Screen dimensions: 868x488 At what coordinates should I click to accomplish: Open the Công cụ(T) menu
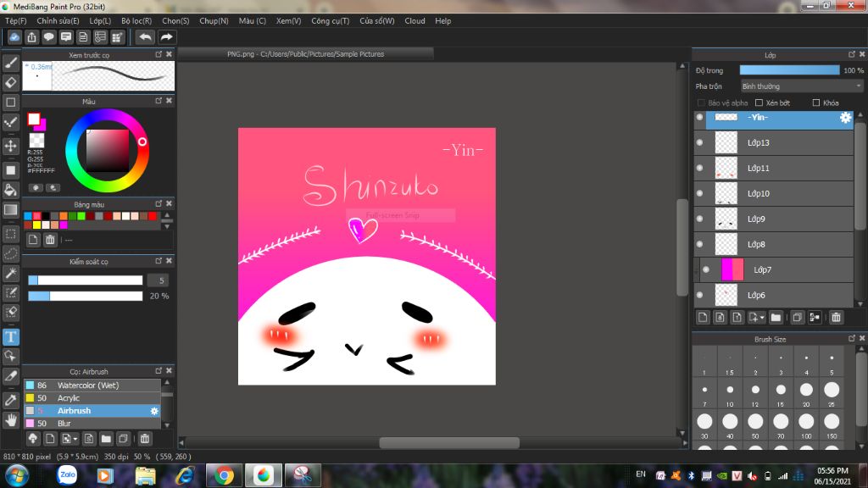click(x=330, y=21)
